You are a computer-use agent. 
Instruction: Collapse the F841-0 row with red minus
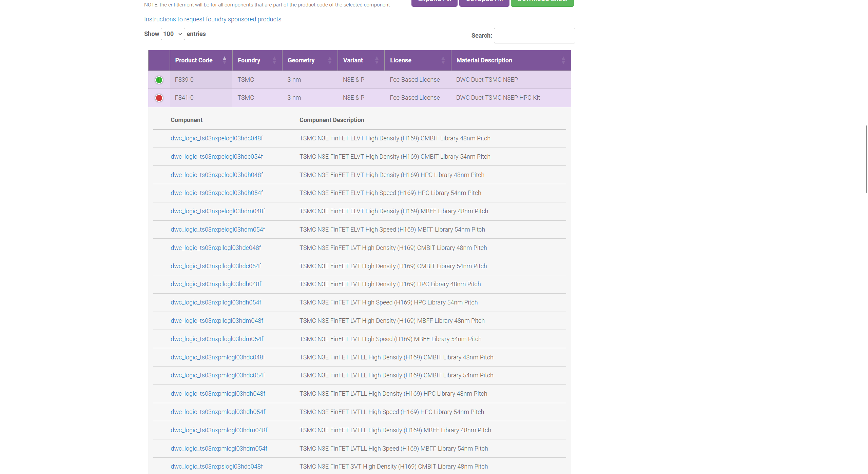click(x=159, y=98)
